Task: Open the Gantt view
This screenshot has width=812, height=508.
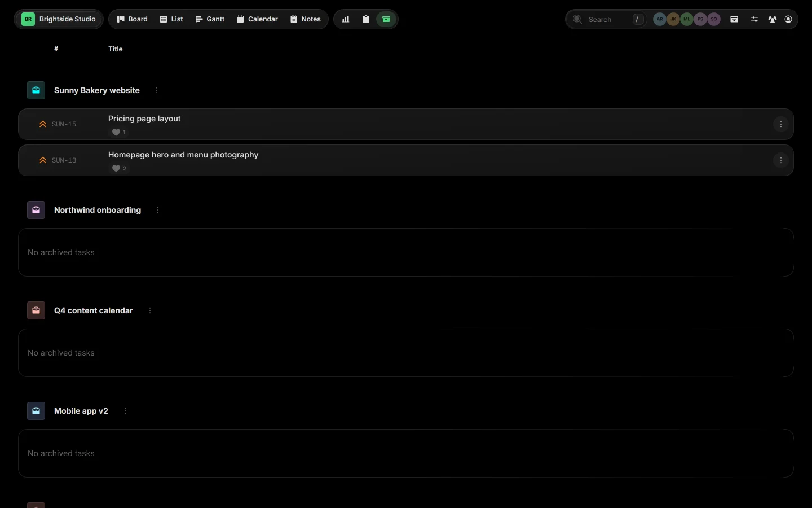Action: point(210,19)
